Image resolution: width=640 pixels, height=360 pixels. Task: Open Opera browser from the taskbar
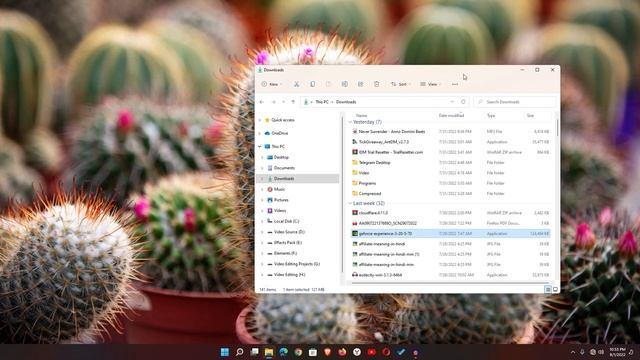[x=386, y=352]
